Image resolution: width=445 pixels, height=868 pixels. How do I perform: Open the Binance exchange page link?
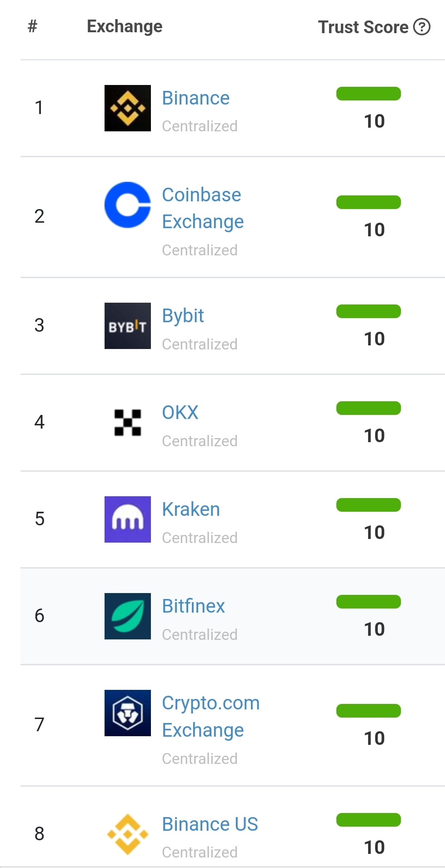click(x=195, y=98)
